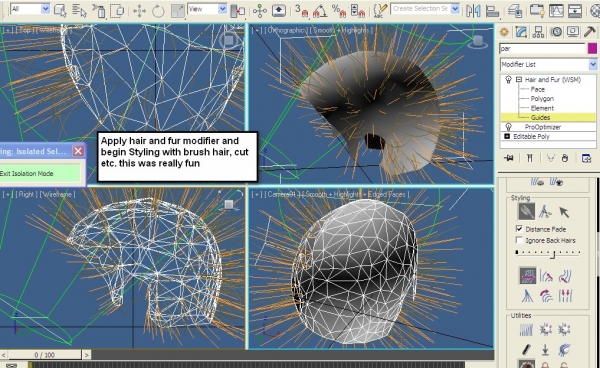The image size is (600, 368).
Task: Open the Hierarchy command panel tab
Action: click(538, 32)
